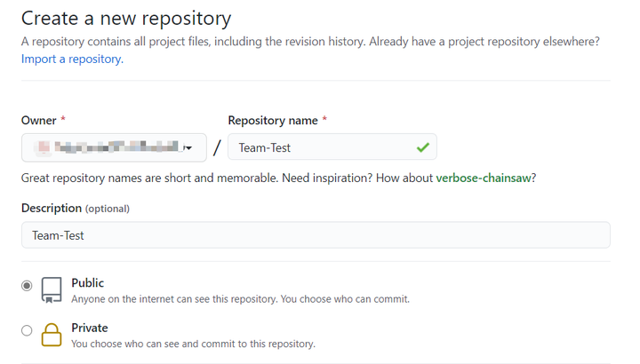Click the Owner field label
The width and height of the screenshot is (640, 364).
pyautogui.click(x=39, y=121)
